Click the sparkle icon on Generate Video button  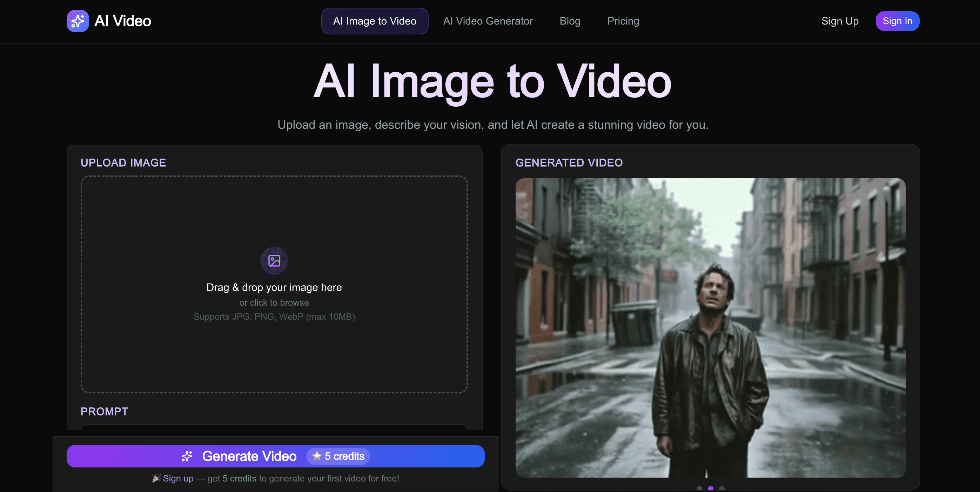tap(187, 456)
